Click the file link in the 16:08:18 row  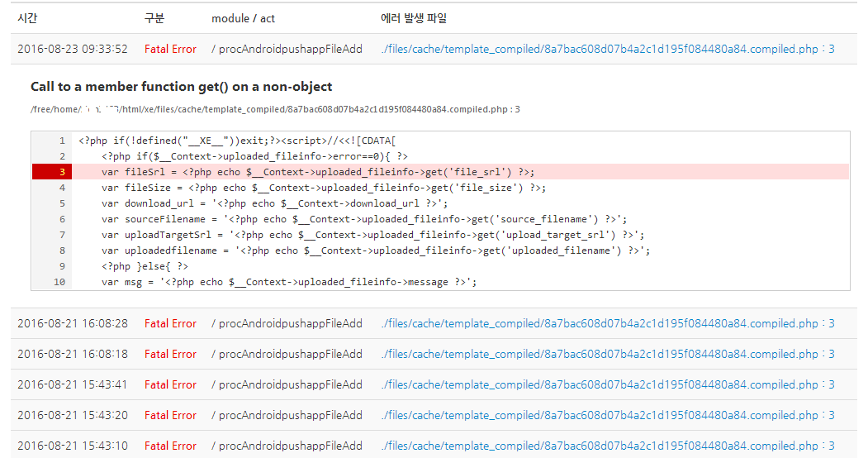click(x=608, y=354)
